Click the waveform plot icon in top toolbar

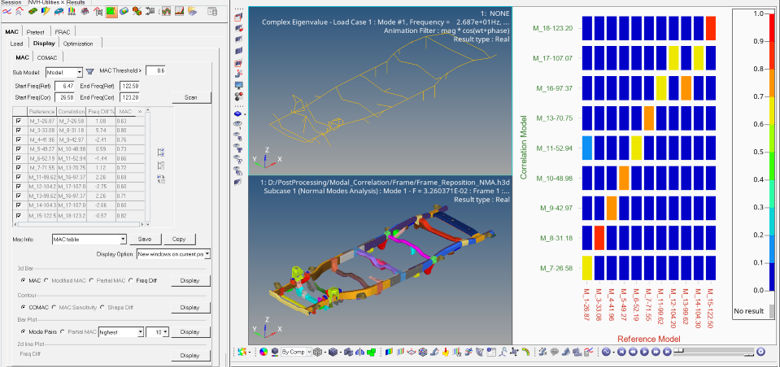(166, 10)
